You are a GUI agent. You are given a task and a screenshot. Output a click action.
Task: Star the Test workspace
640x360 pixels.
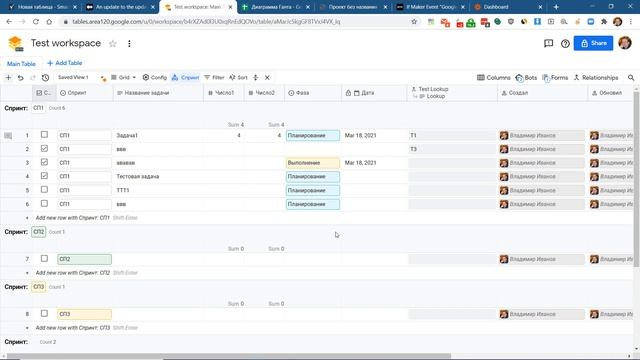tap(113, 43)
